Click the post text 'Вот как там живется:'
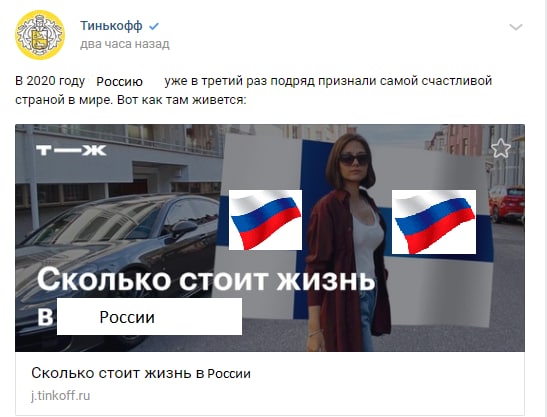 pos(182,100)
